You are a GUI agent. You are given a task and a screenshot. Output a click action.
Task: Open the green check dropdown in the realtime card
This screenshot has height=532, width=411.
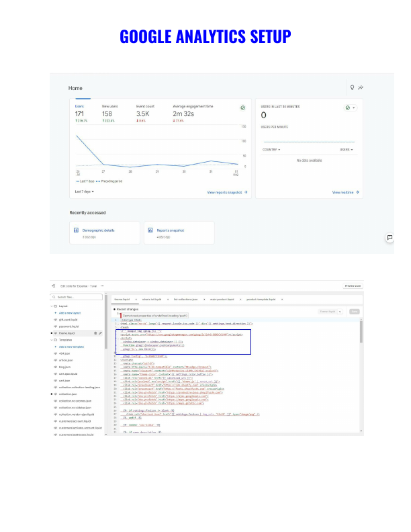pos(351,108)
